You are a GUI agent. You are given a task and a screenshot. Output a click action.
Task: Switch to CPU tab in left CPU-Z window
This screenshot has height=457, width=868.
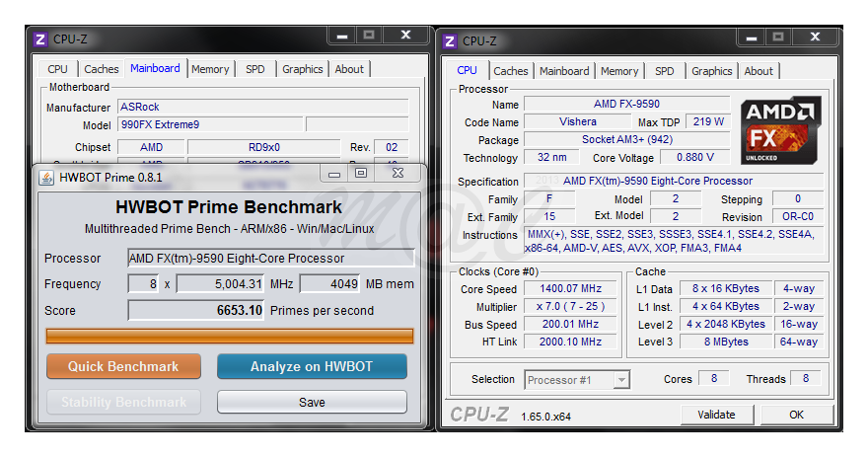(x=57, y=69)
